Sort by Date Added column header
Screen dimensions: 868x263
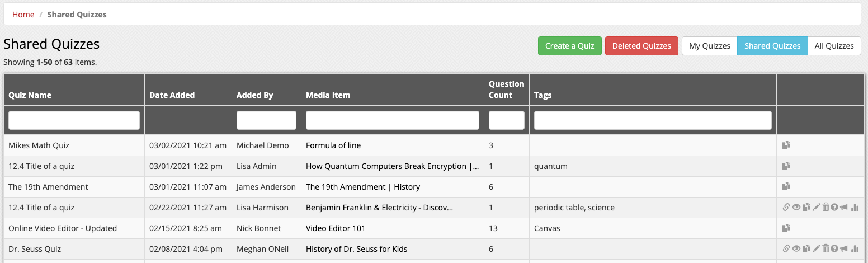coord(172,95)
